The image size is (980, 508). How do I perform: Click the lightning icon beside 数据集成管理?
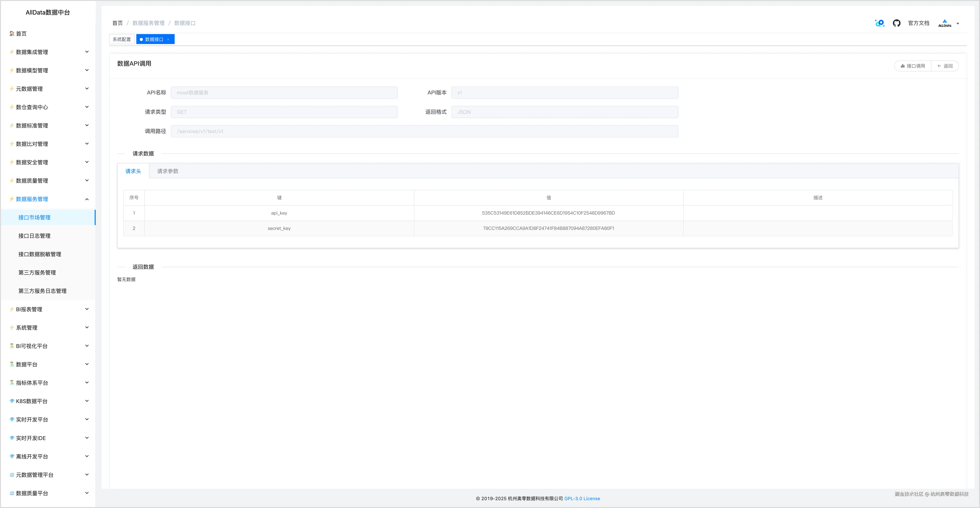[12, 52]
